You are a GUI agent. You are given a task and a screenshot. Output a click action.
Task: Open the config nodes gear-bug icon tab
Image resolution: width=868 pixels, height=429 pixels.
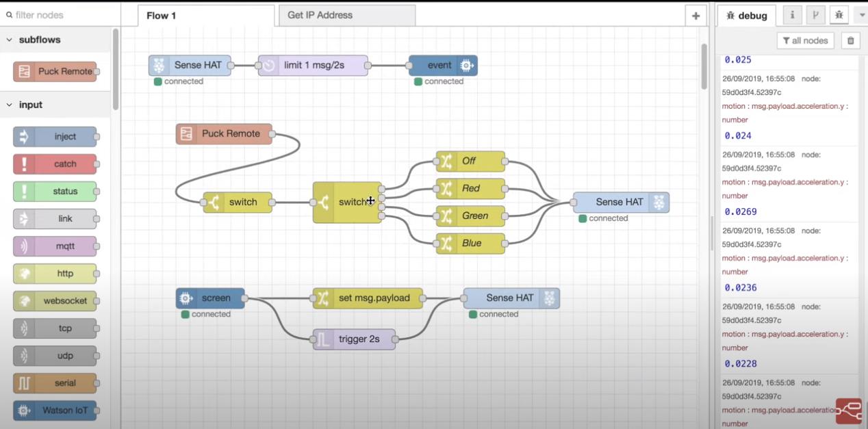click(839, 15)
